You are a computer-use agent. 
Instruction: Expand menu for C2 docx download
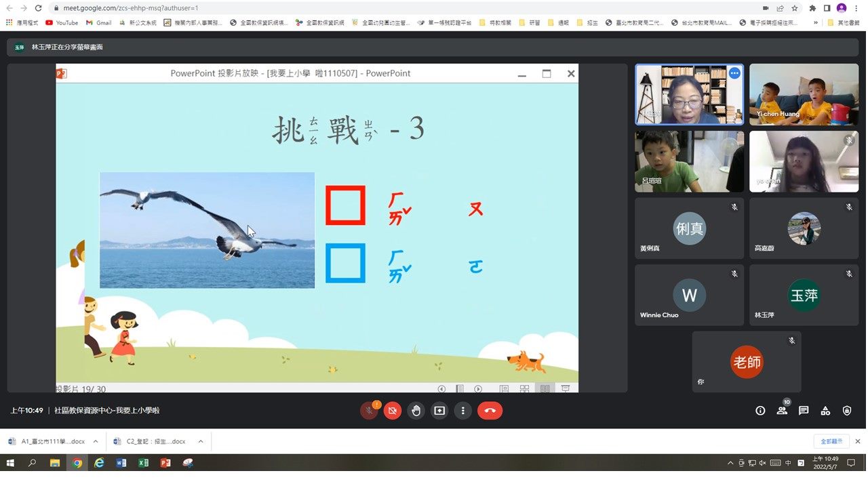[201, 441]
